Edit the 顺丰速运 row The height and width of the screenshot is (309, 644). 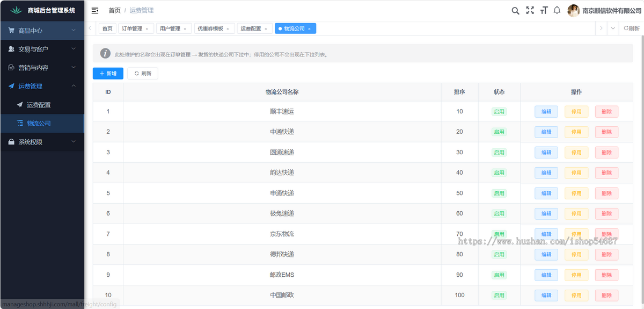tap(546, 111)
